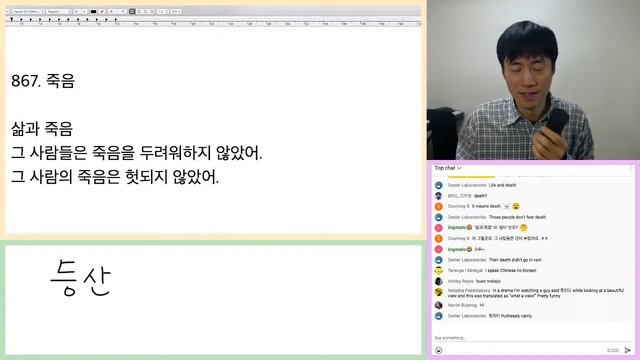The image size is (640, 360).
Task: Click the sentence '그 사람의 죽음은 헛되지 않았어.'
Action: click(115, 177)
